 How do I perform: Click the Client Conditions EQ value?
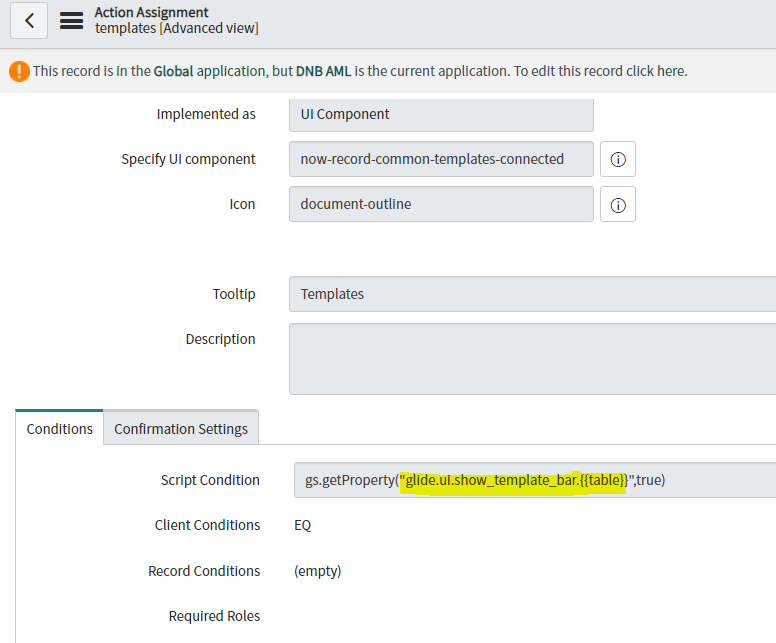pyautogui.click(x=302, y=525)
